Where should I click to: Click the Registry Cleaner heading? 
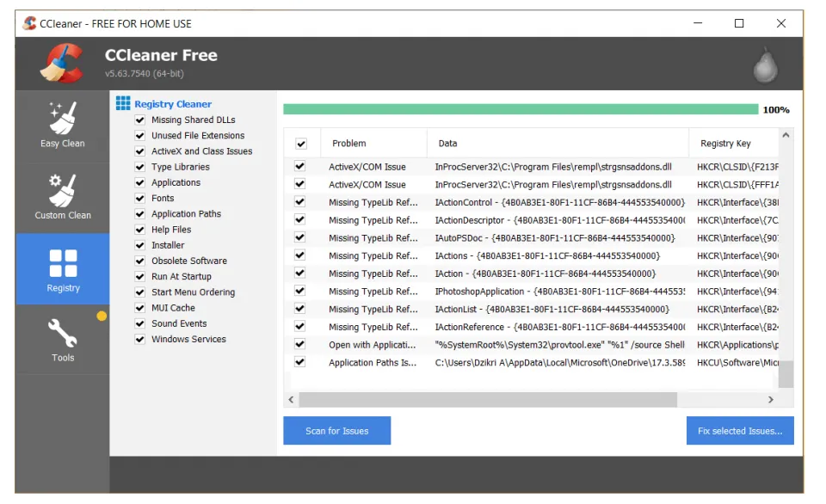[x=173, y=104]
